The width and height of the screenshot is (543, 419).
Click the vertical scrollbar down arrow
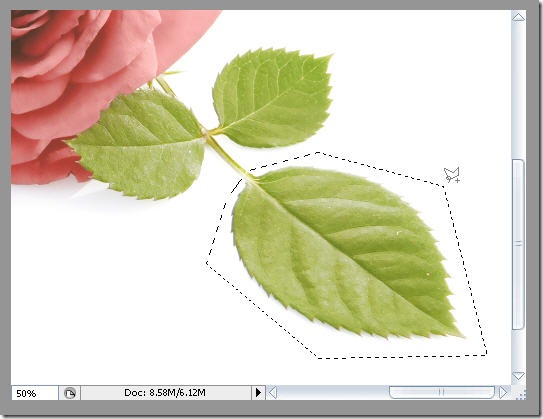pos(518,376)
